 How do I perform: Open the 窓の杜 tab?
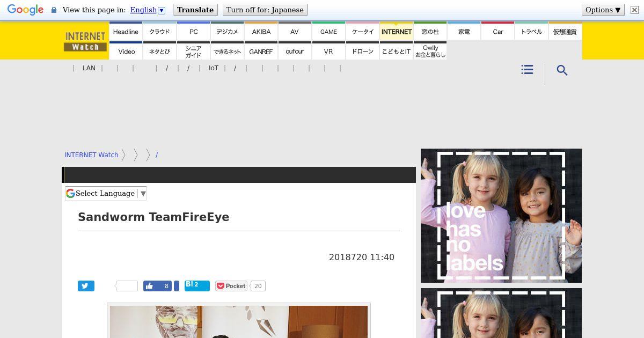pyautogui.click(x=430, y=32)
